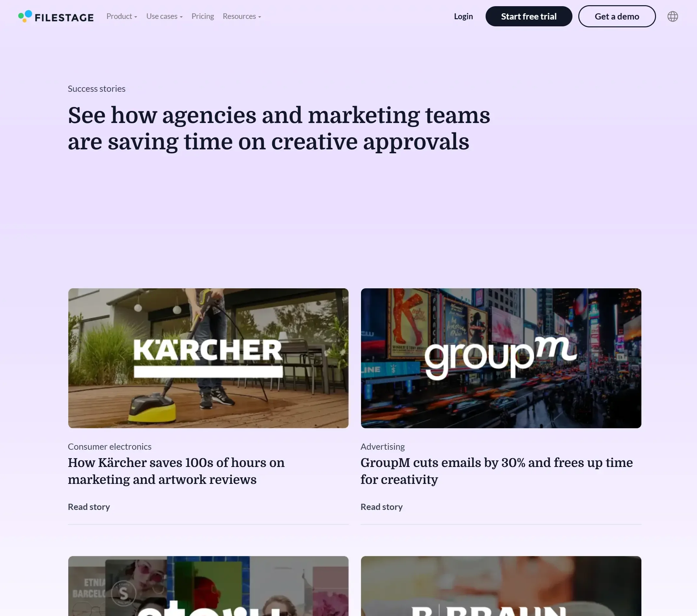Expand the Use cases dropdown

(x=164, y=16)
